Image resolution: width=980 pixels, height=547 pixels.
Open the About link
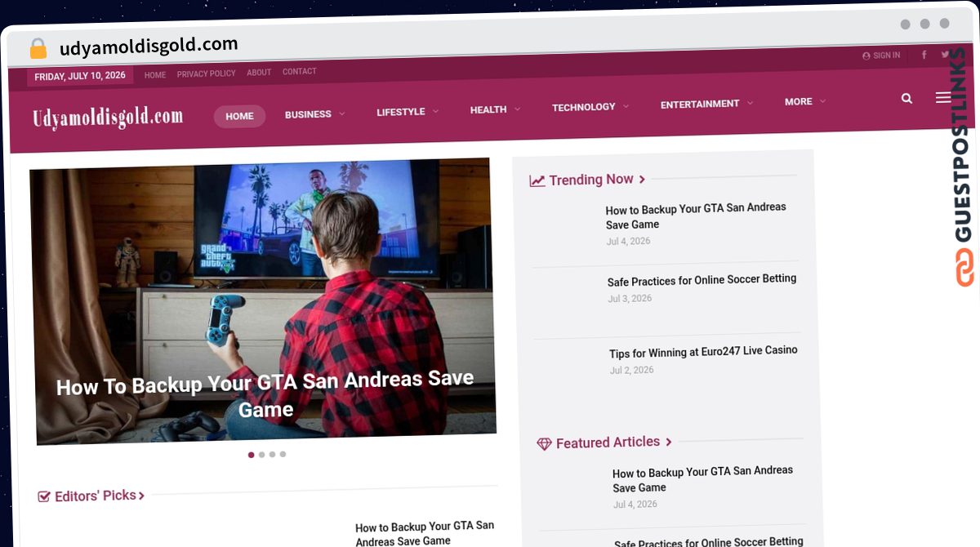(x=259, y=72)
